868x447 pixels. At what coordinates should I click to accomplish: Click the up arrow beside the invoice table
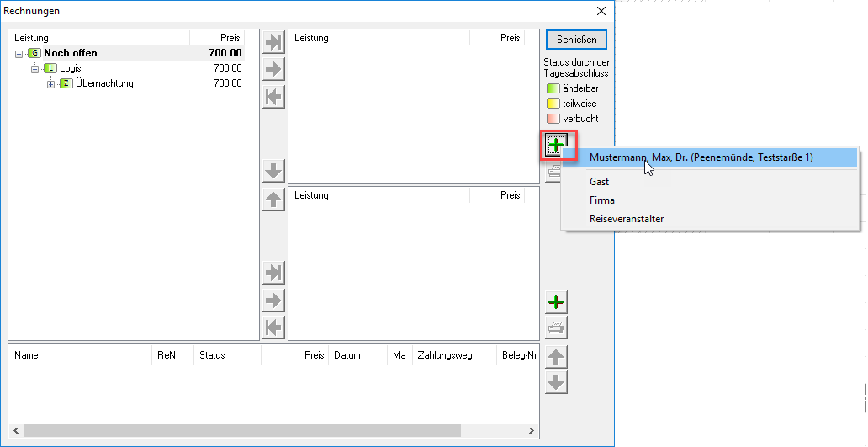556,357
